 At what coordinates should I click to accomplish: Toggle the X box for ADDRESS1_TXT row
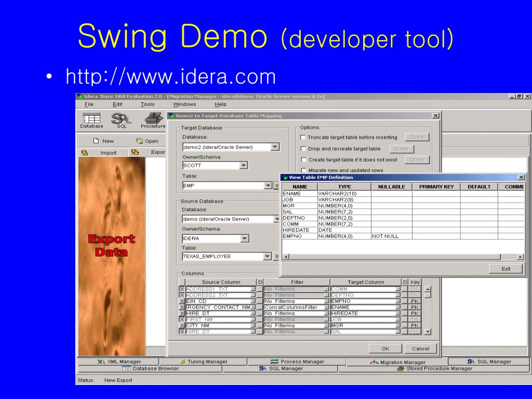(x=182, y=289)
